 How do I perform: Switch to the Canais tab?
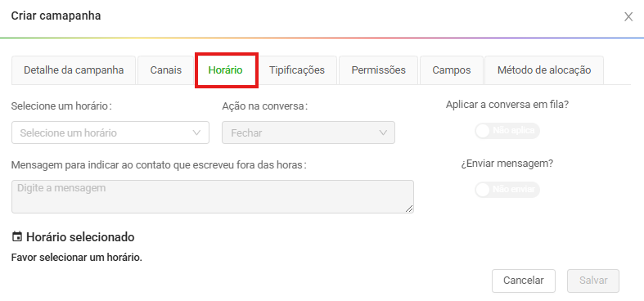click(x=166, y=70)
